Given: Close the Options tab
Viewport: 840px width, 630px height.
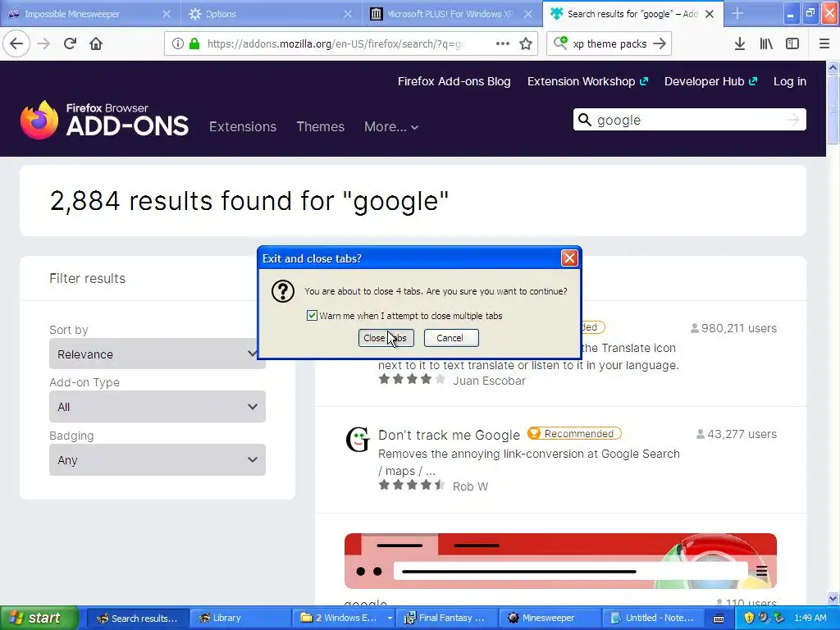Looking at the screenshot, I should pos(348,14).
